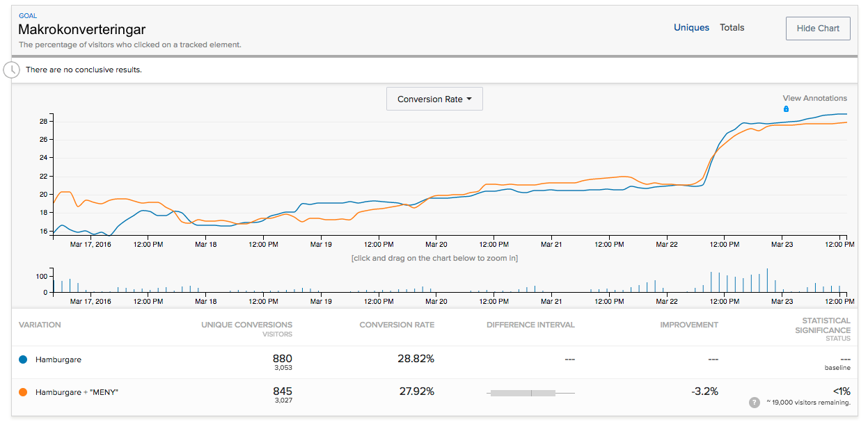Click the 3,053 visitors count

click(x=283, y=368)
